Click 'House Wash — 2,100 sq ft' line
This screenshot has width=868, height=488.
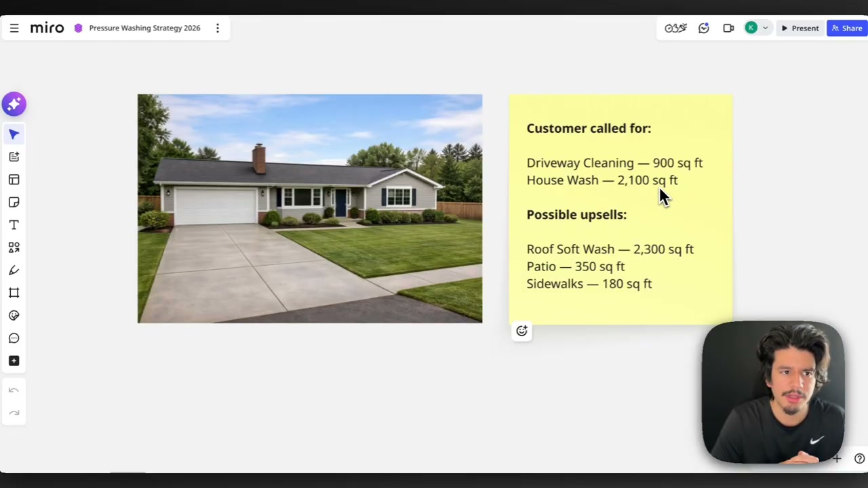(602, 180)
